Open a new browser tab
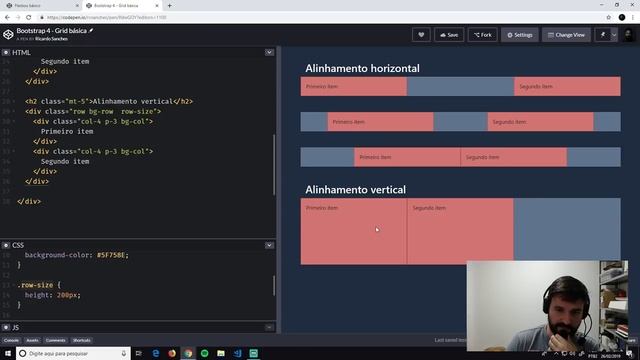Image resolution: width=640 pixels, height=360 pixels. [169, 6]
